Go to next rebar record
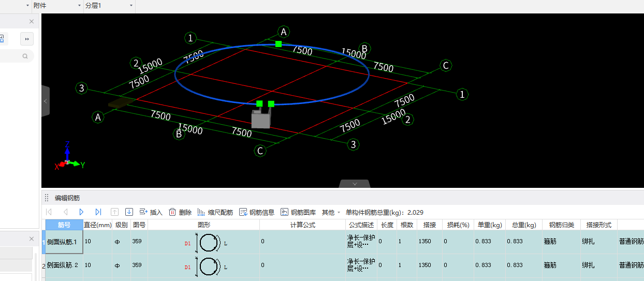Screen dimensions: 644x281 81,212
